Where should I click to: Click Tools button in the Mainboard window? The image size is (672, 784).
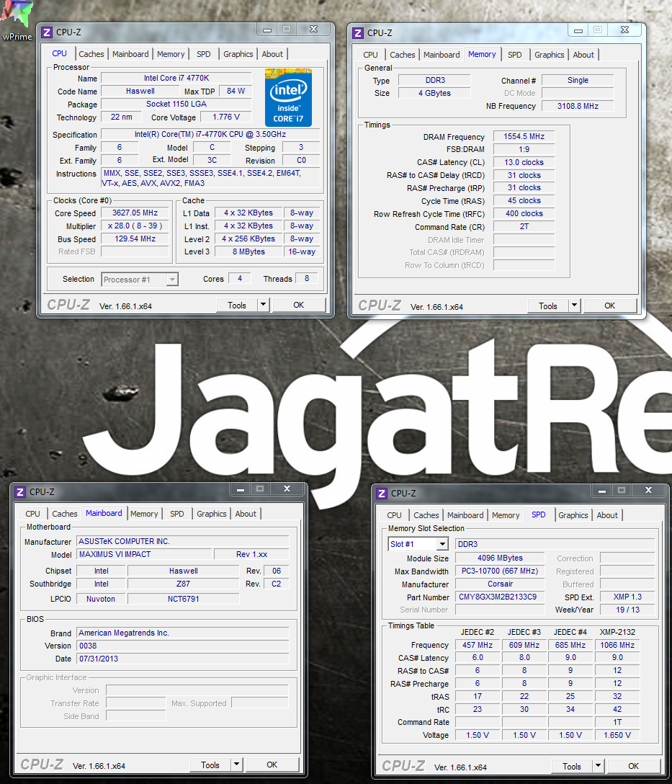point(210,765)
